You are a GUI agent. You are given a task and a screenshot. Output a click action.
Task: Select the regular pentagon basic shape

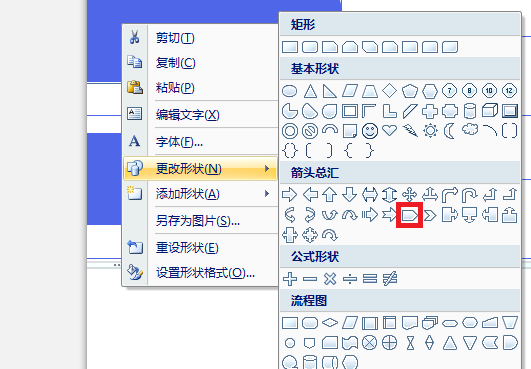click(410, 91)
